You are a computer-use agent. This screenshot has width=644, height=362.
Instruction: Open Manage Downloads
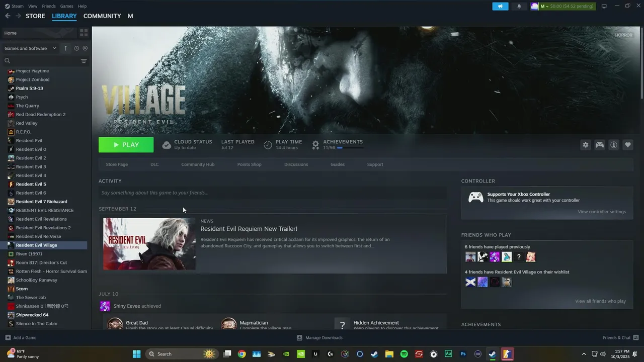point(319,338)
